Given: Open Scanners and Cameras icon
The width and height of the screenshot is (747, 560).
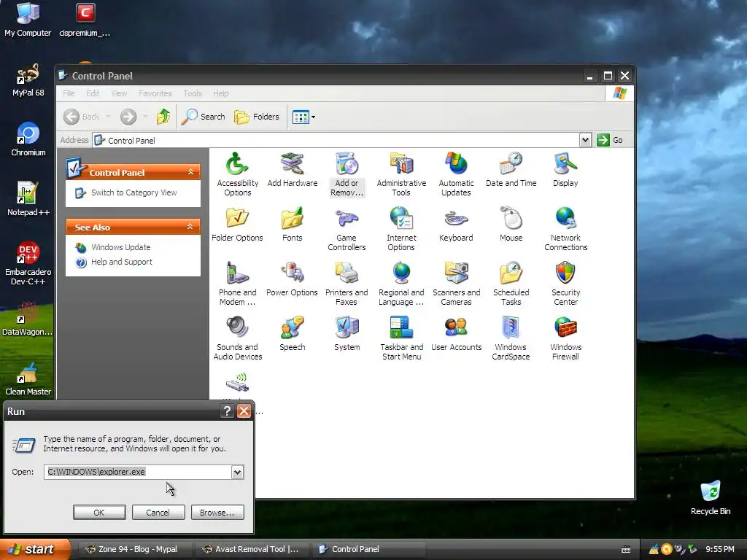Looking at the screenshot, I should (456, 284).
